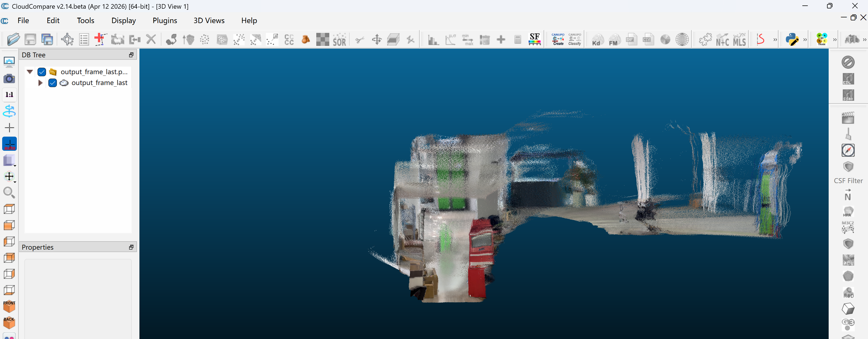Set view to FRONT cube icon

coord(9,306)
